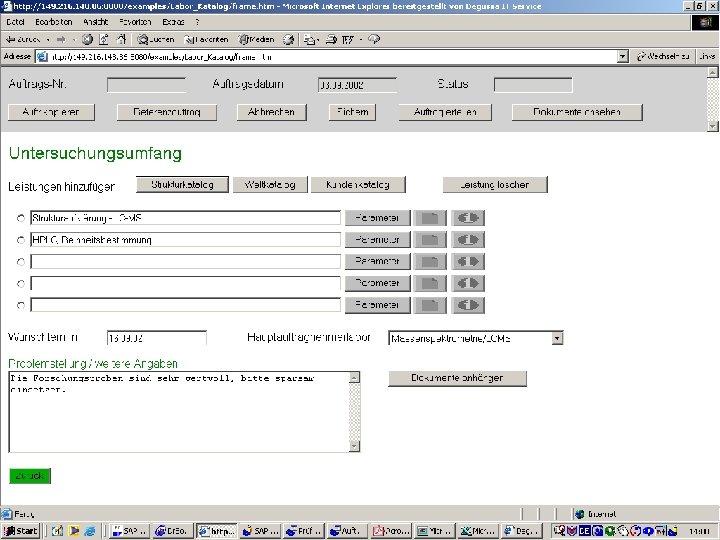Image resolution: width=720 pixels, height=540 pixels.
Task: Expand the address bar dropdown arrow
Action: (622, 56)
